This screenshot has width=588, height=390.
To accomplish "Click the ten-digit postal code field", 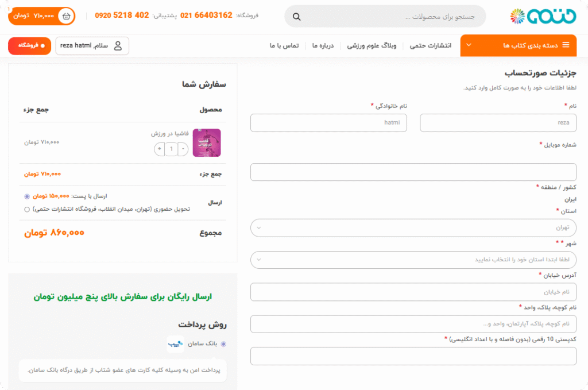I will tap(413, 356).
